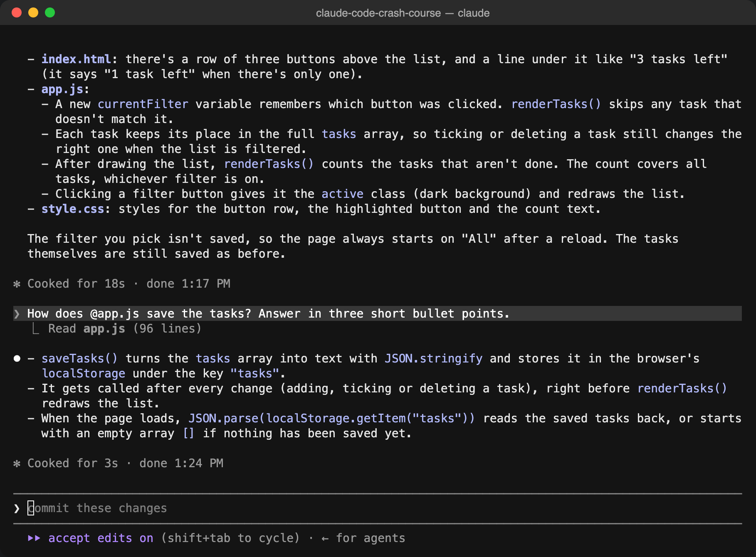
Task: Click the "style.css" file name
Action: pyautogui.click(x=72, y=209)
